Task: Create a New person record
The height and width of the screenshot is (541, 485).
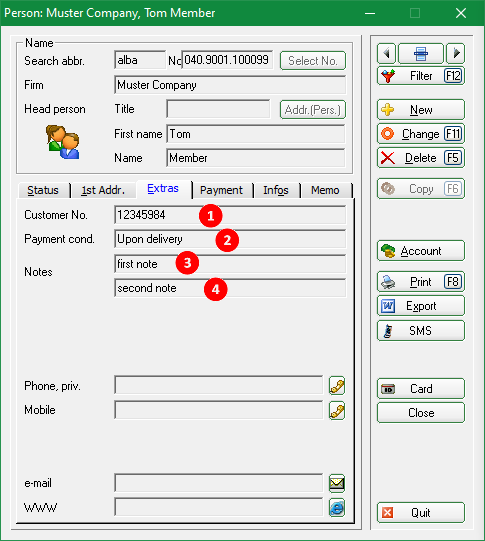Action: click(421, 110)
